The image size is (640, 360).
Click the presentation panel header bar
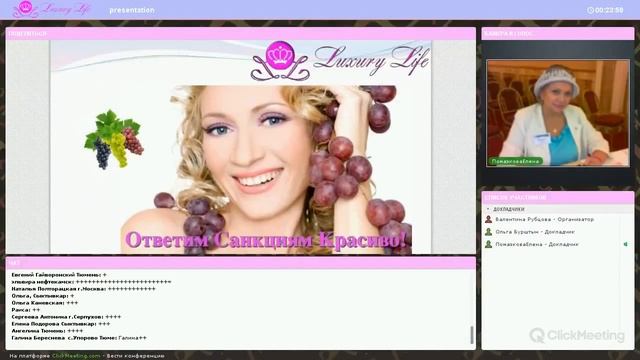pyautogui.click(x=240, y=33)
